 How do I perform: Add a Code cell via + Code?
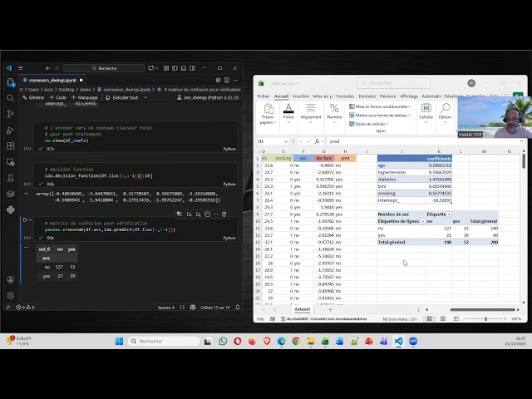point(57,98)
